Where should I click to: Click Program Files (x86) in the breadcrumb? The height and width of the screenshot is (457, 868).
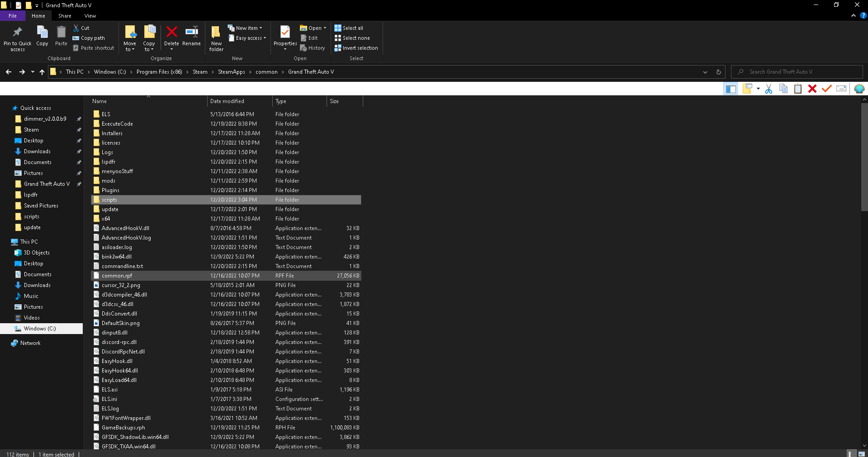tap(159, 72)
